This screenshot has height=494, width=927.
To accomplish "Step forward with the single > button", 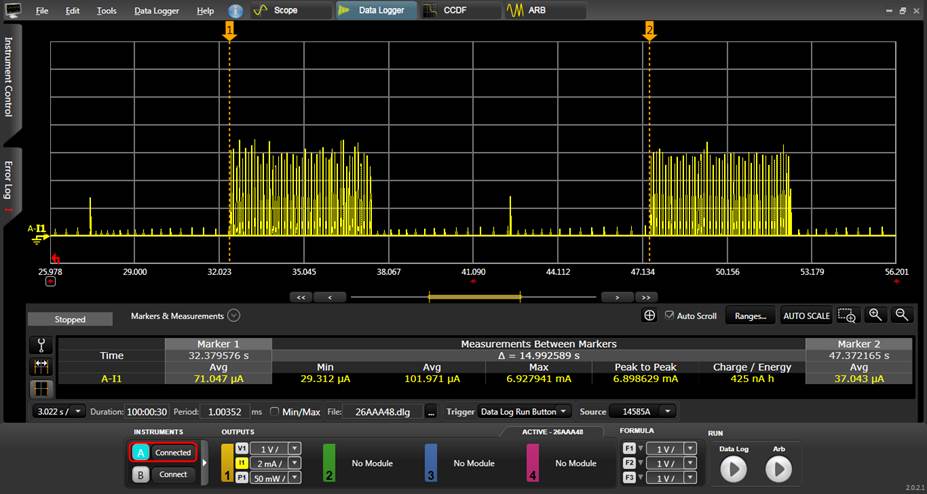I will 617,297.
